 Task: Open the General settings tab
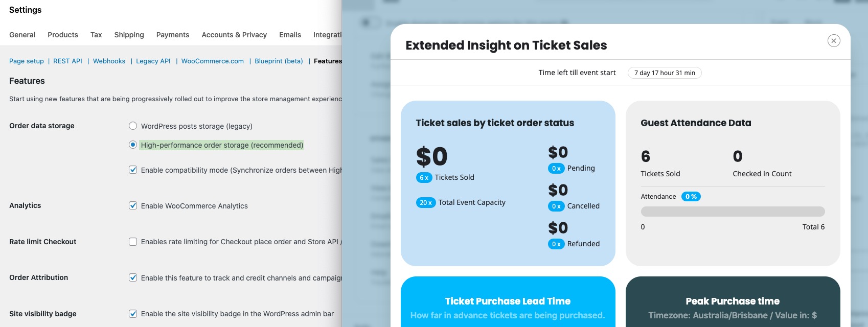pos(22,35)
